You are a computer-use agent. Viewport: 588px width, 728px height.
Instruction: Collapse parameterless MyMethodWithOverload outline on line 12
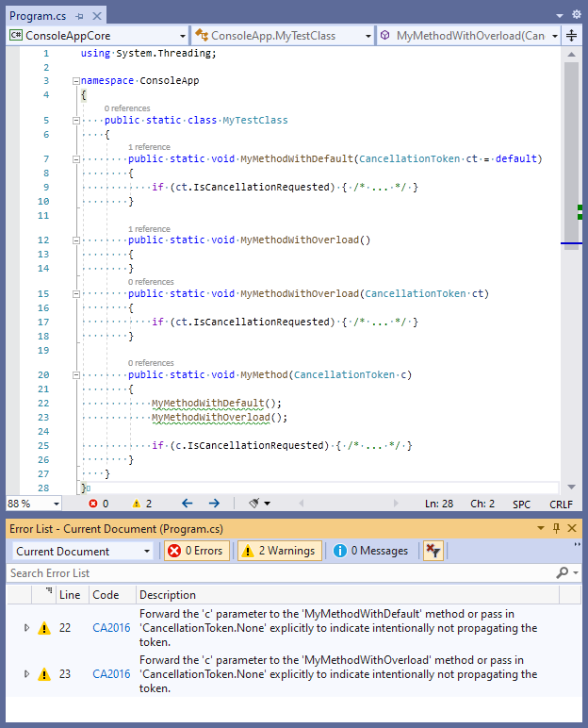(76, 240)
